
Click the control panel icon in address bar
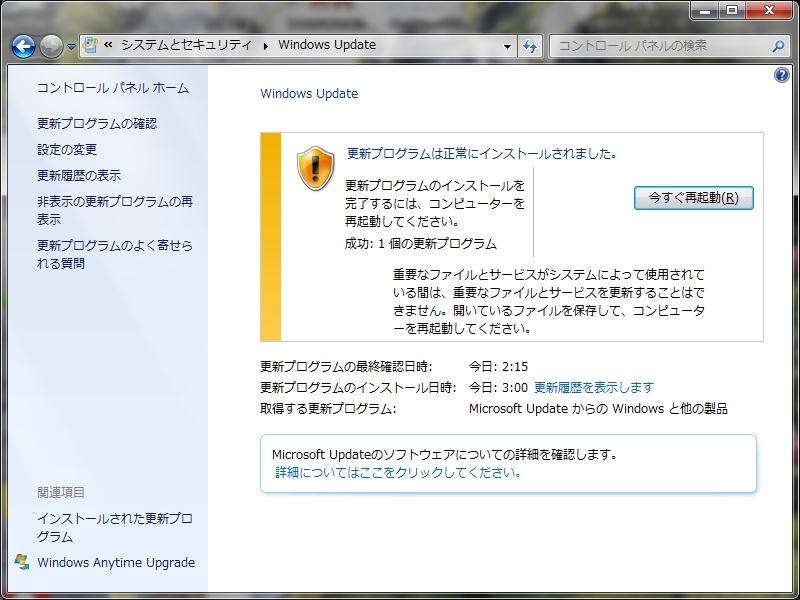[90, 45]
